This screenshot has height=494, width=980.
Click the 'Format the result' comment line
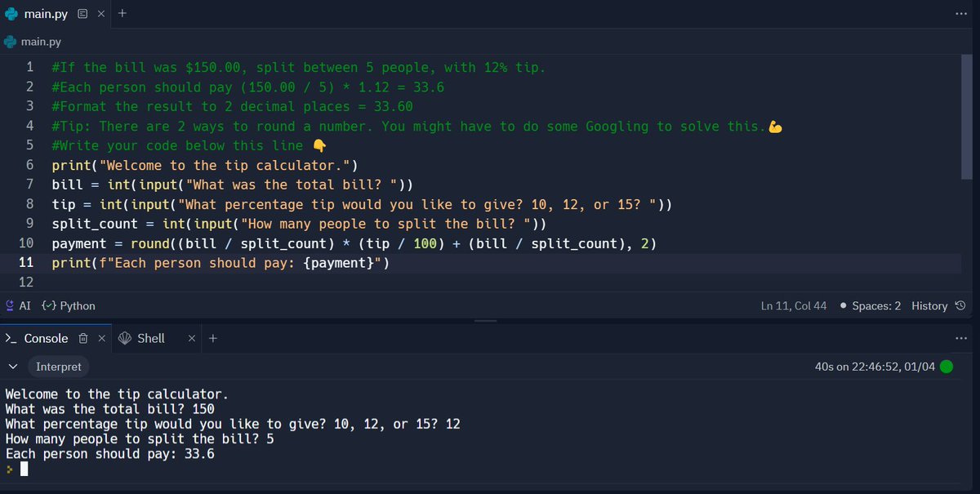click(x=232, y=106)
